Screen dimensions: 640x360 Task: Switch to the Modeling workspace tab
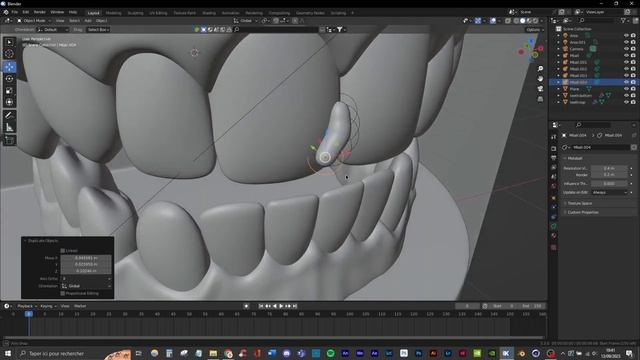coord(113,13)
